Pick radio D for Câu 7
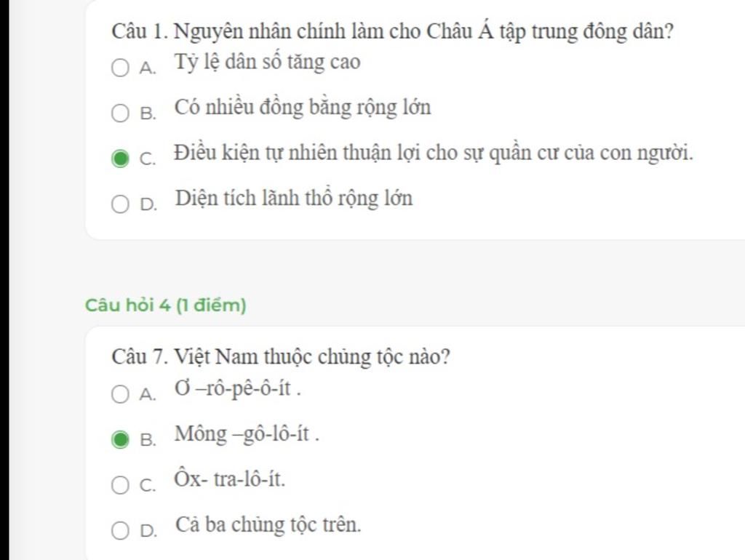The width and height of the screenshot is (745, 560). pyautogui.click(x=120, y=531)
